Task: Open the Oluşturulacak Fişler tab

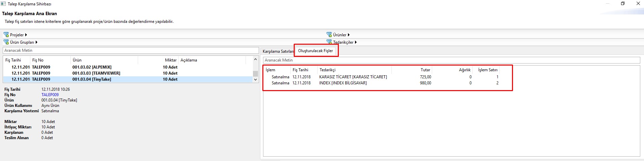Action: click(x=315, y=51)
